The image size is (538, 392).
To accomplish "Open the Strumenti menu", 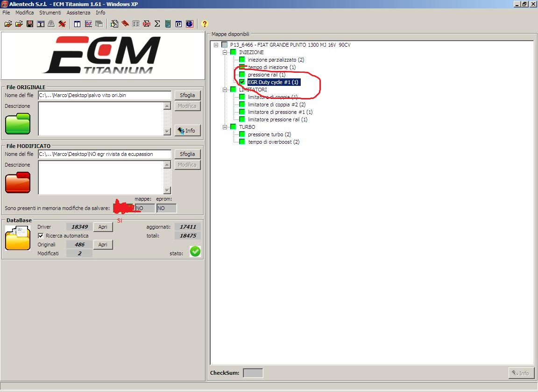I will tap(50, 12).
